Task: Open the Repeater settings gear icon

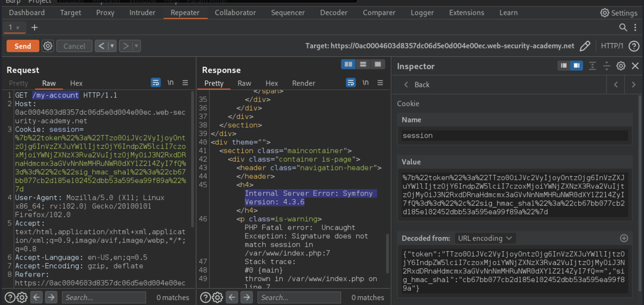Action: point(48,46)
